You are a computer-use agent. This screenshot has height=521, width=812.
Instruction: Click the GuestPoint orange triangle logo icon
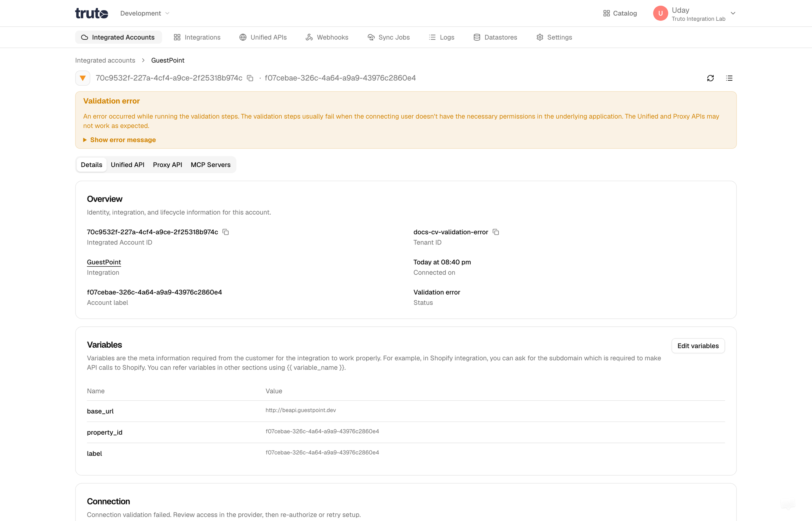(82, 78)
